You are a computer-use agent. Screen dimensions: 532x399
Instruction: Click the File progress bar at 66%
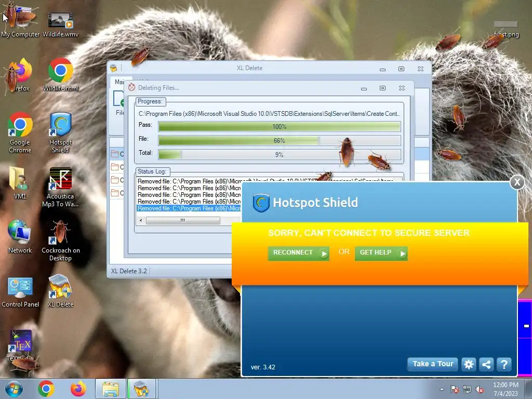[280, 140]
